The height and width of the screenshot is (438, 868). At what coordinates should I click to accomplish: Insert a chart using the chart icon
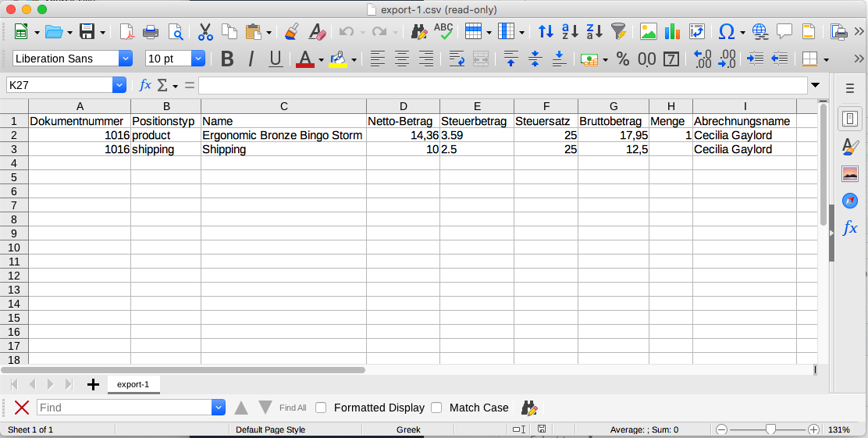[672, 32]
